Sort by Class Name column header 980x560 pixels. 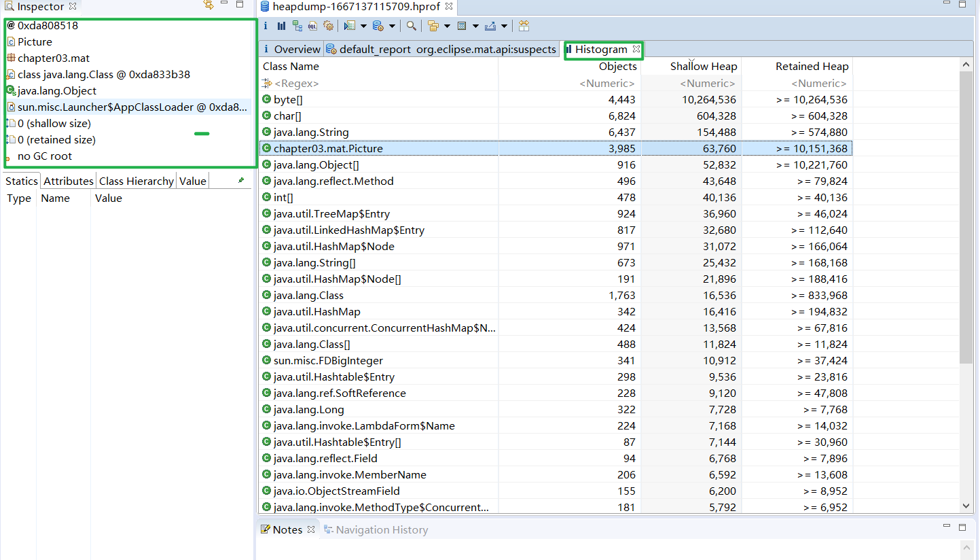click(x=378, y=66)
